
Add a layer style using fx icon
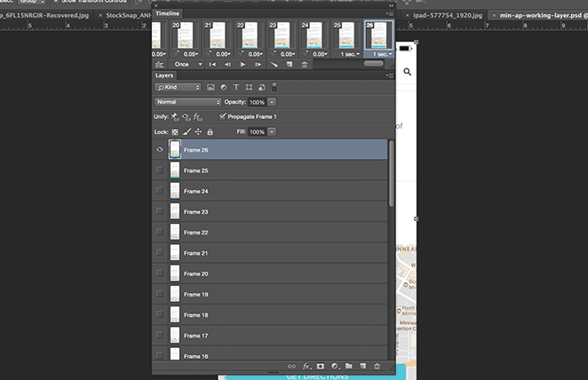(306, 366)
